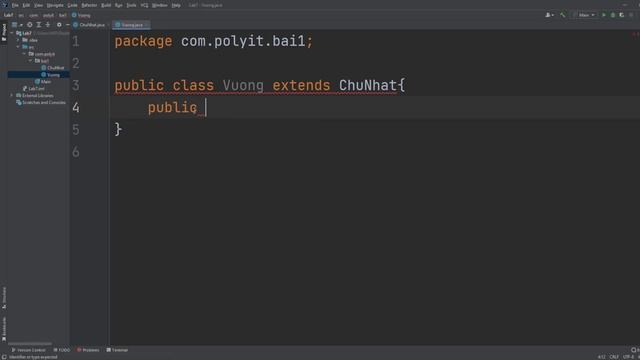Screen dimensions: 640x360
Task: Click the src breadcrumb in navigation bar
Action: pyautogui.click(x=21, y=15)
